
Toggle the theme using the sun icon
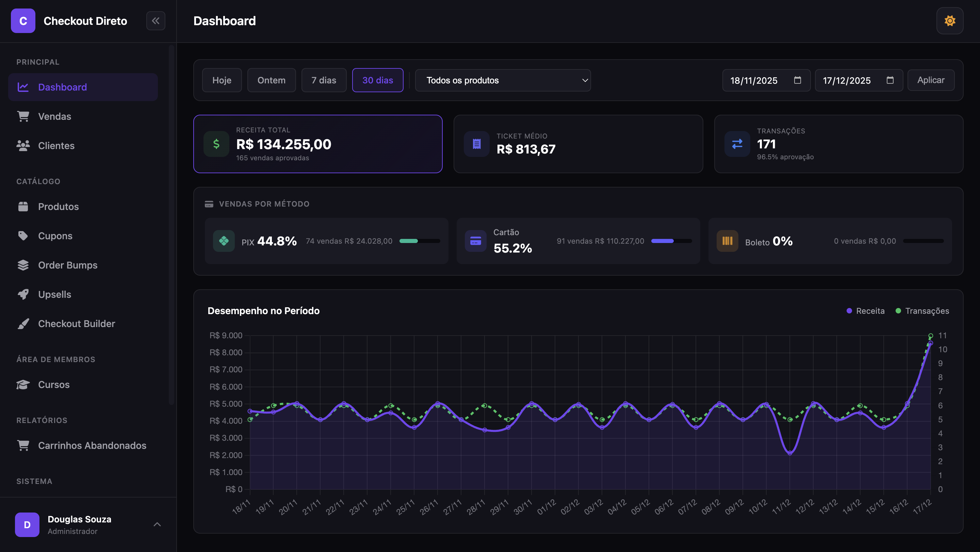pyautogui.click(x=950, y=21)
